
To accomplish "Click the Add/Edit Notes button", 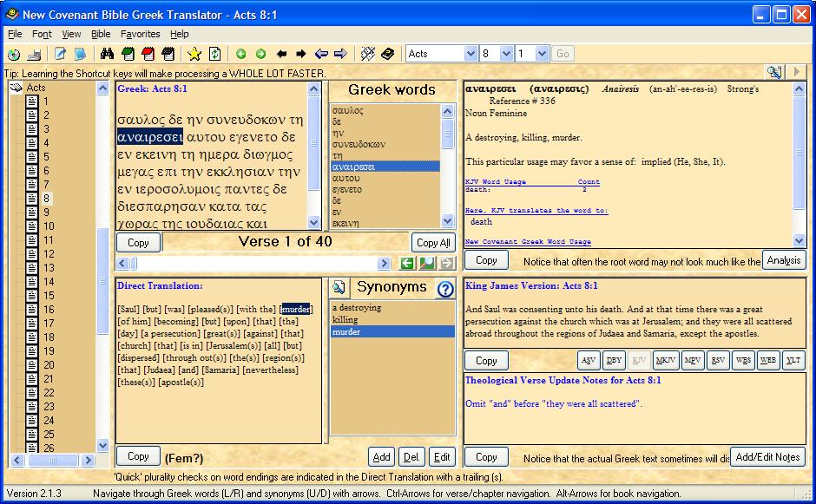I will tap(767, 456).
